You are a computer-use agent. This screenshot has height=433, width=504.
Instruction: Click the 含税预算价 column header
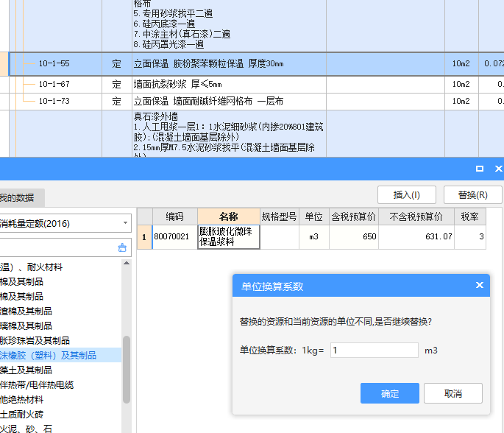[x=354, y=216]
